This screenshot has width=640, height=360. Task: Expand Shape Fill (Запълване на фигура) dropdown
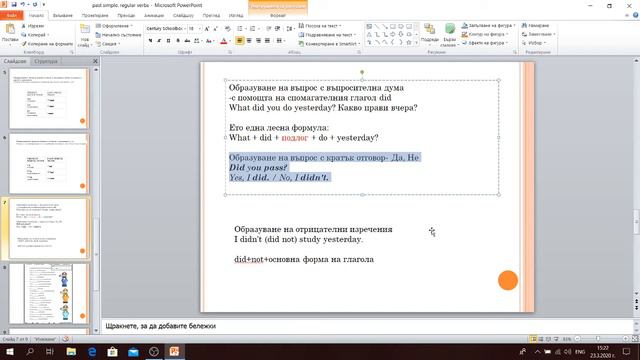489,25
